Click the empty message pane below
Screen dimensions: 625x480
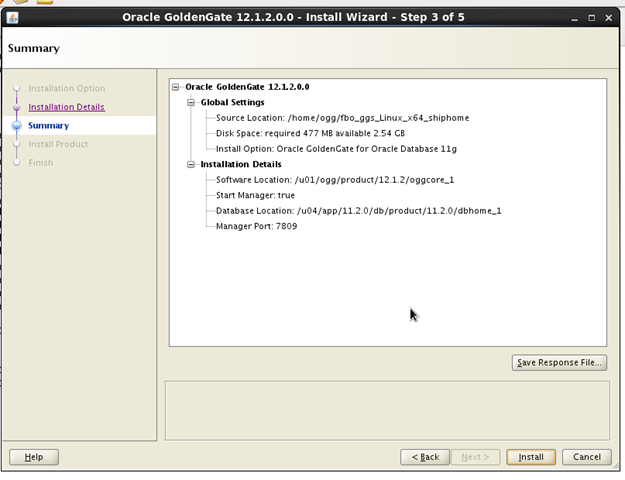tap(387, 411)
